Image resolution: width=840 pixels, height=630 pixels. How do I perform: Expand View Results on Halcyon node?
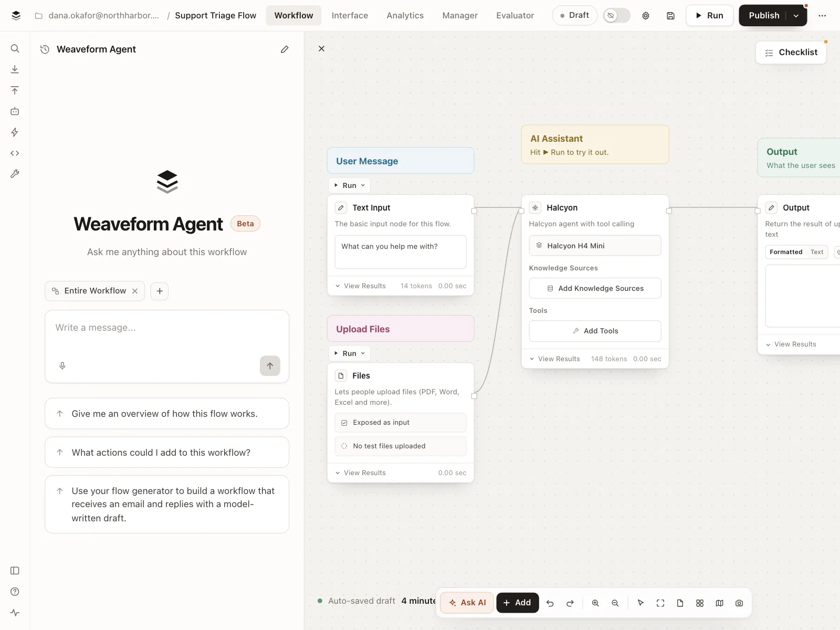click(555, 359)
